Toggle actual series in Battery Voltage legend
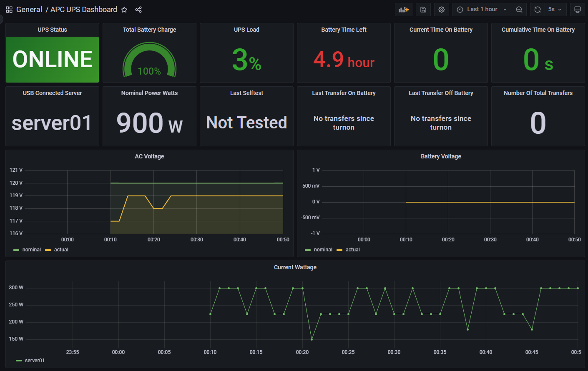This screenshot has width=588, height=371. pyautogui.click(x=352, y=250)
